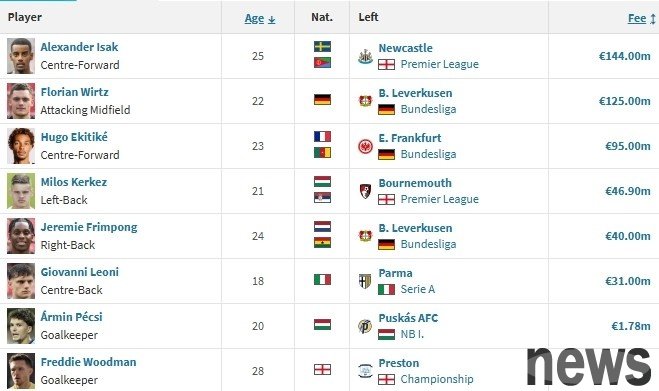This screenshot has width=659, height=391.
Task: Click Giovanni Leoni's Italian flag icon
Action: pyautogui.click(x=322, y=280)
